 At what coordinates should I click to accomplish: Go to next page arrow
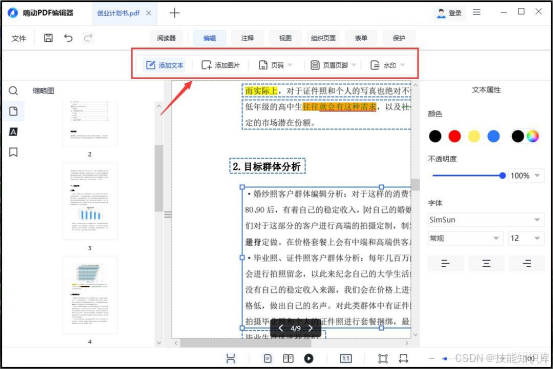tap(310, 328)
